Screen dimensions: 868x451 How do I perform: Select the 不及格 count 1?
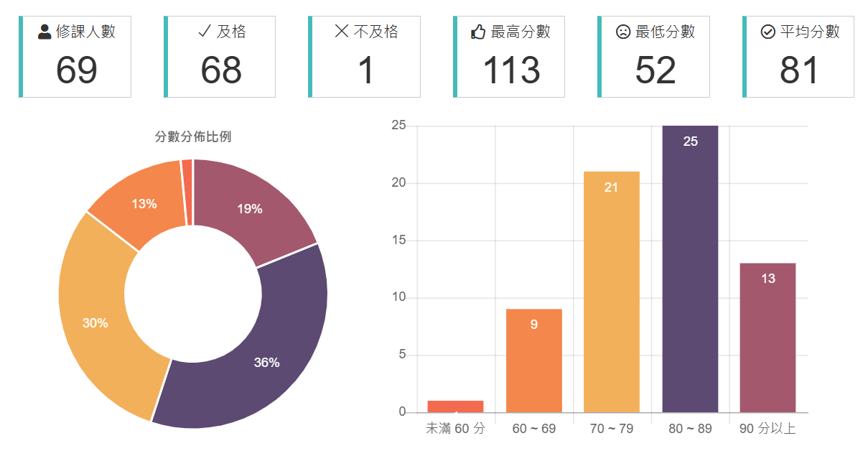pos(366,70)
